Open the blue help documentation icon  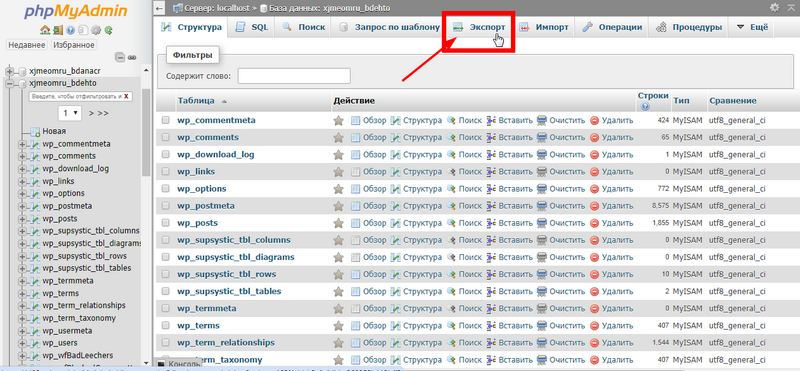[71, 31]
